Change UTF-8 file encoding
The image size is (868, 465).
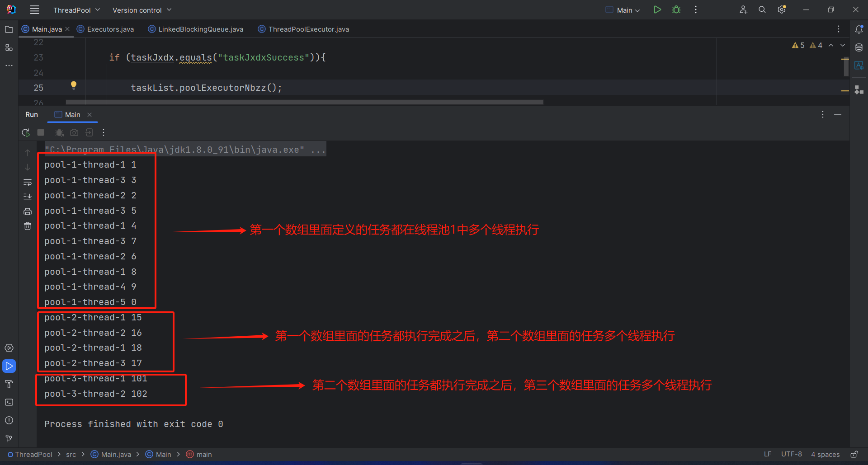[x=792, y=454]
